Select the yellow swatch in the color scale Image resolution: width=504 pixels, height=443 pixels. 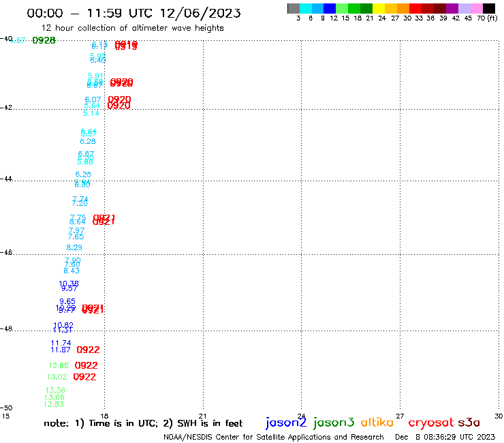[379, 8]
